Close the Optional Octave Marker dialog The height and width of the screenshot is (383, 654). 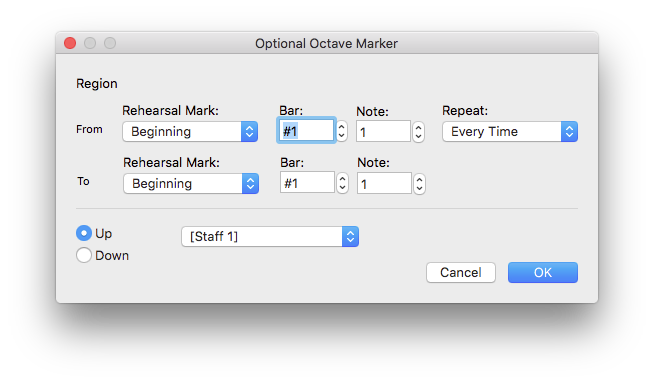point(70,43)
